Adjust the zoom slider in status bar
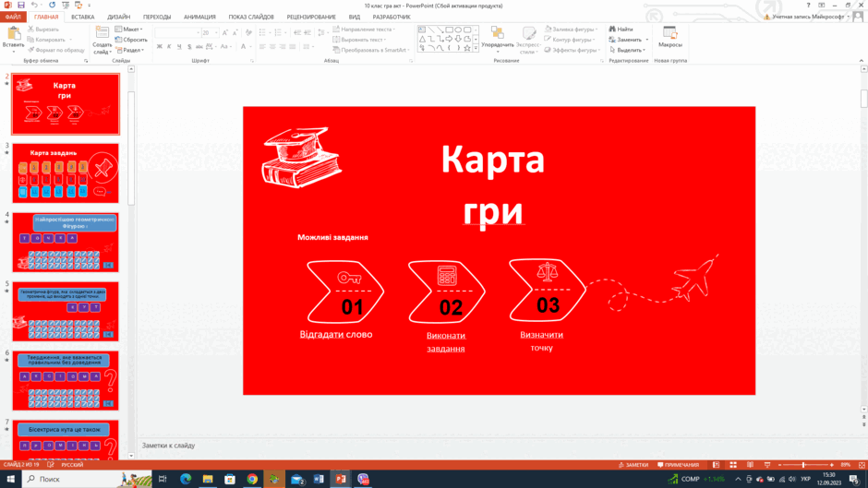Image resolution: width=868 pixels, height=488 pixels. tap(805, 465)
